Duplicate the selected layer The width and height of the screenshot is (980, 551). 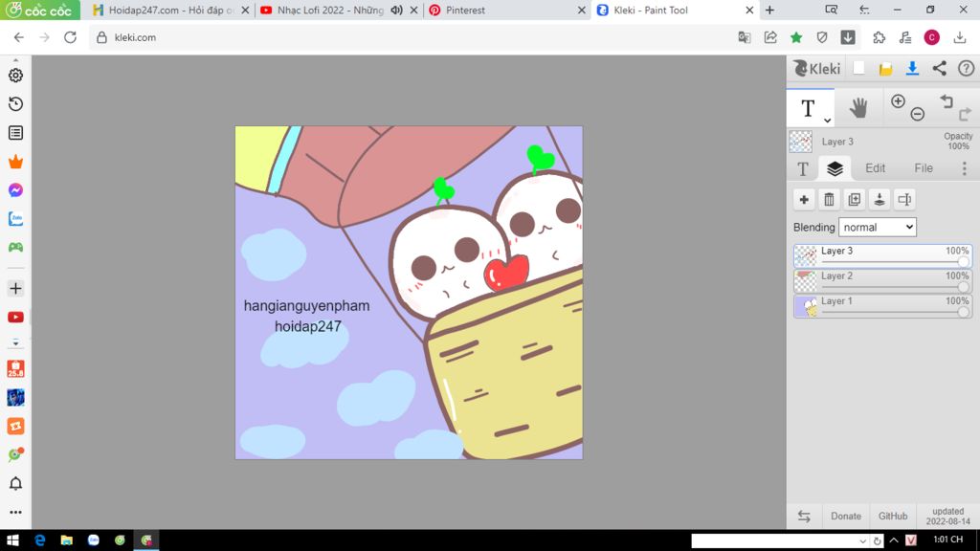(x=855, y=200)
